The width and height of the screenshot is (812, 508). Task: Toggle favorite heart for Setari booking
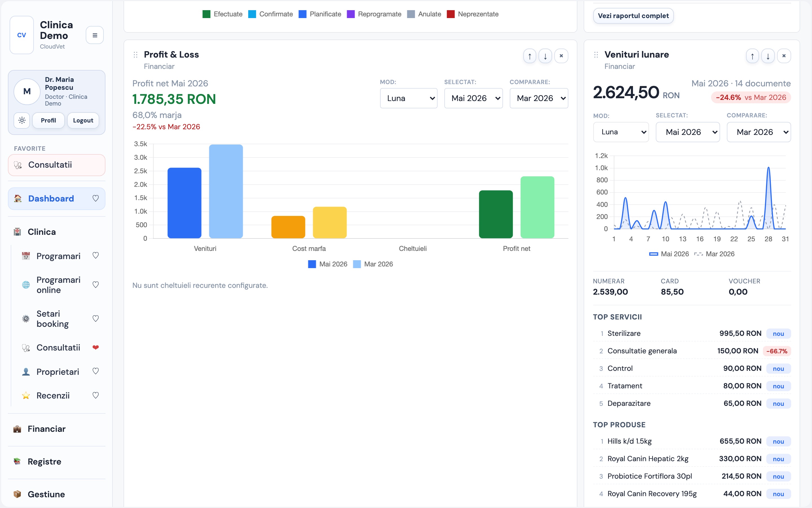point(96,319)
